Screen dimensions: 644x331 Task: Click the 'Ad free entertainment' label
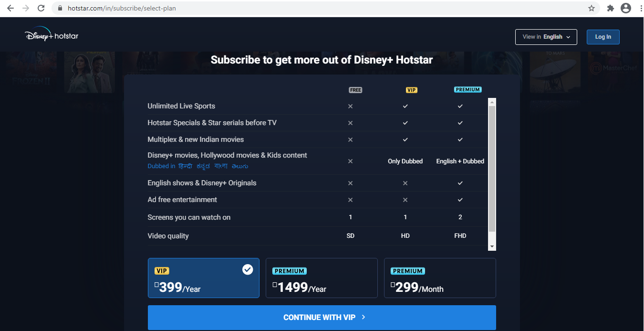pos(182,200)
